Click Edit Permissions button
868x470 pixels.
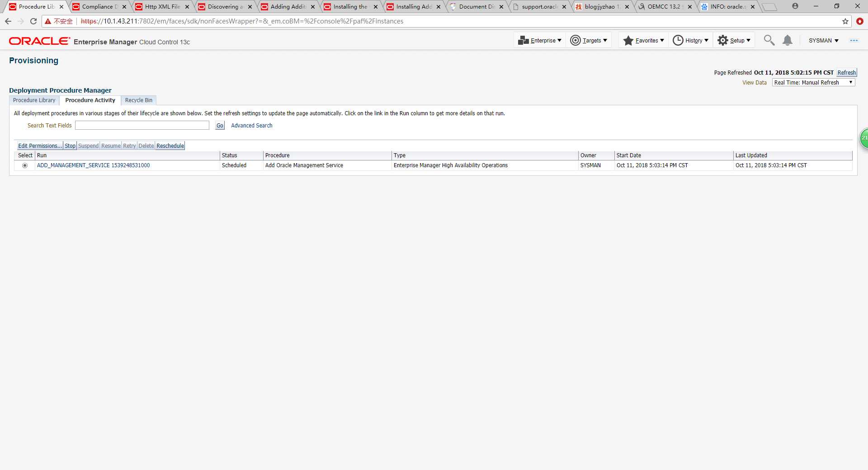40,146
